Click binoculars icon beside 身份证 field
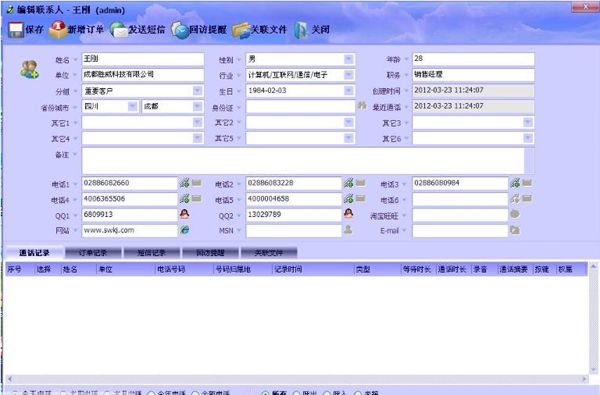Image resolution: width=600 pixels, height=395 pixels. point(362,105)
